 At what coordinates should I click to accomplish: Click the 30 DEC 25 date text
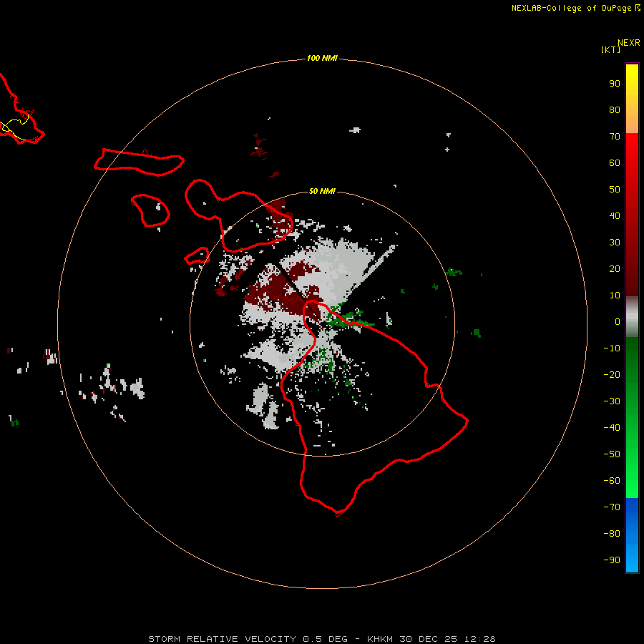(429, 639)
